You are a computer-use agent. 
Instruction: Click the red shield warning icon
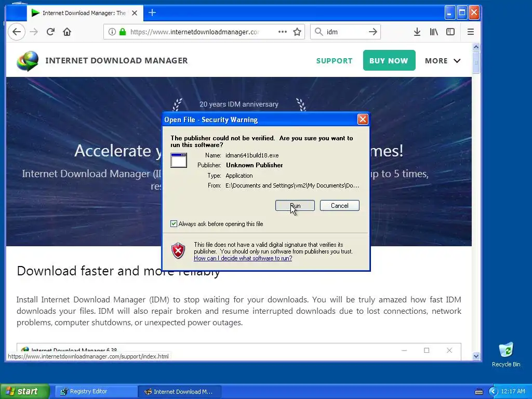(x=178, y=251)
